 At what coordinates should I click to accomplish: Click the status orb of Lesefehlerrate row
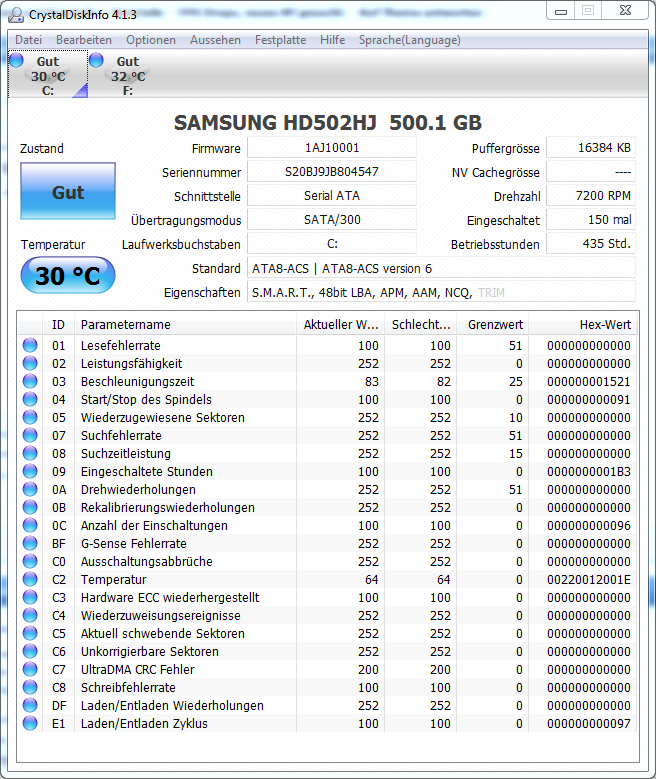coord(30,345)
